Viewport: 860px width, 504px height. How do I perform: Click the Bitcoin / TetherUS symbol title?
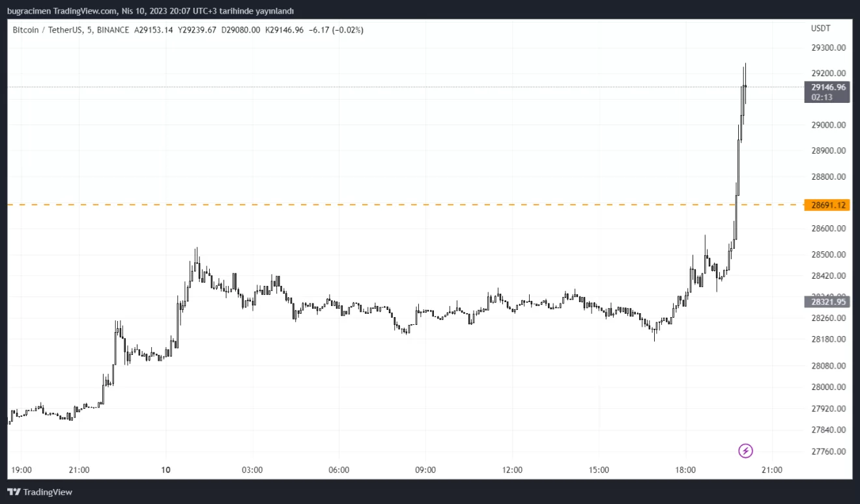[x=48, y=30]
